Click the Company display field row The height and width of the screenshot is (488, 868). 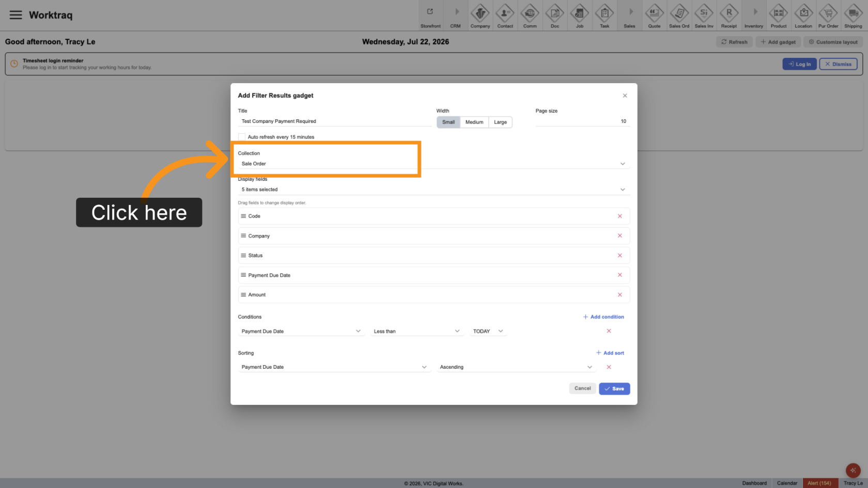click(433, 236)
